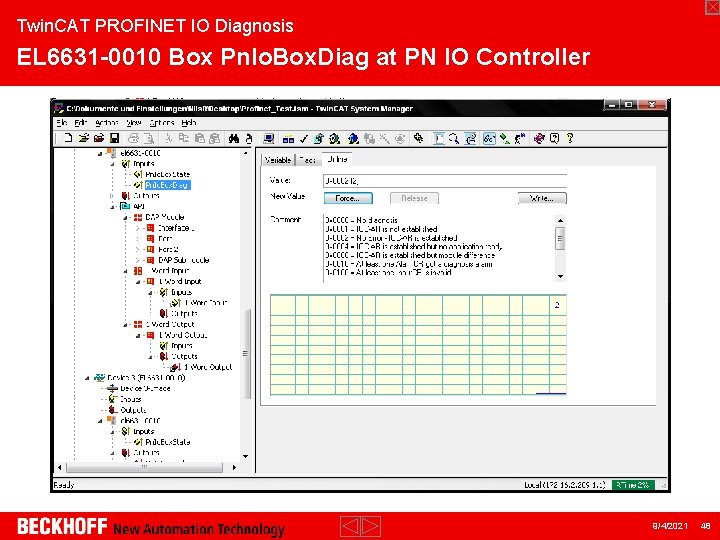Click the 'Ready' status bar text
The image size is (720, 540).
click(x=64, y=485)
